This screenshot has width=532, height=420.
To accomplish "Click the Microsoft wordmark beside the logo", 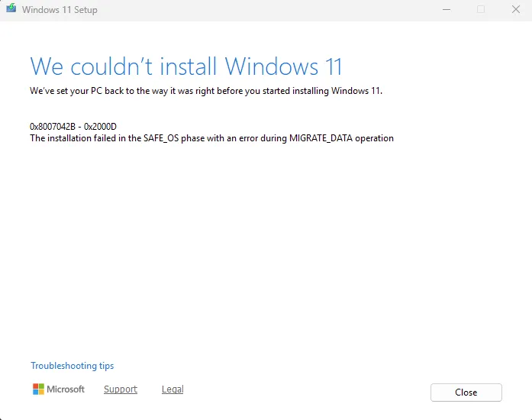I will click(x=66, y=389).
